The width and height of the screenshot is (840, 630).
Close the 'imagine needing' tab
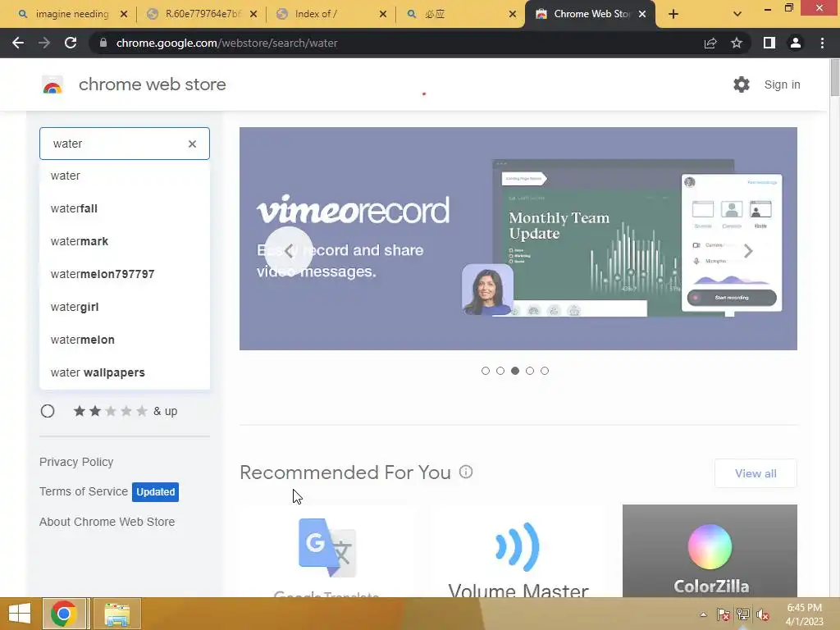(124, 14)
